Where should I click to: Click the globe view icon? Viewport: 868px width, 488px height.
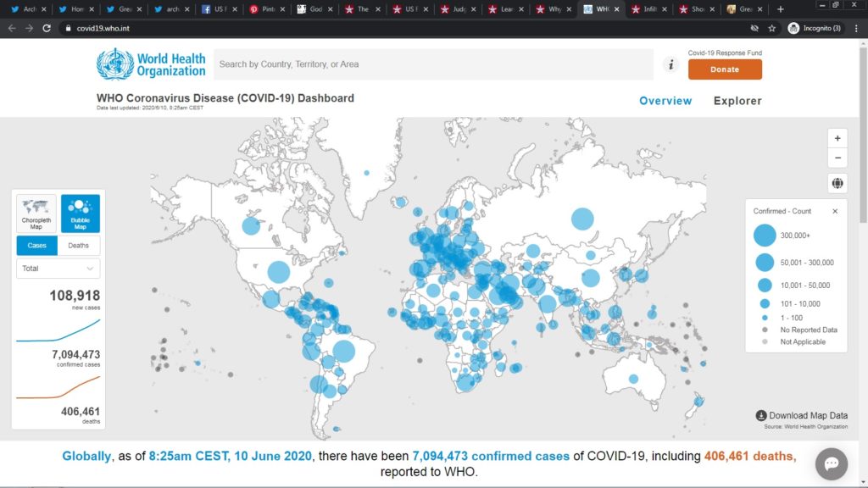(x=837, y=184)
